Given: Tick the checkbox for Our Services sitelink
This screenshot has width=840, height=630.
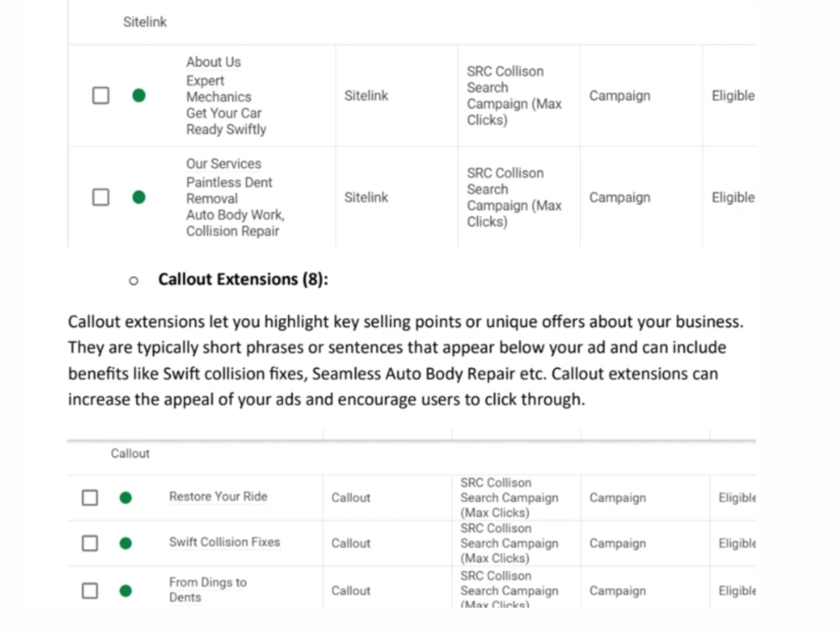Looking at the screenshot, I should (101, 197).
